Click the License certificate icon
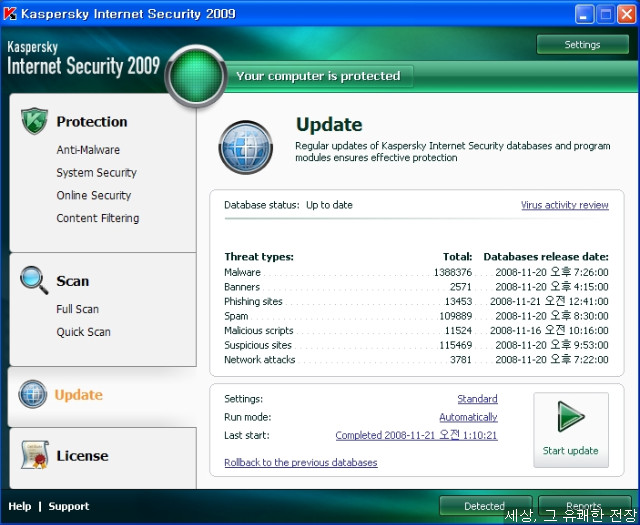640x525 pixels. (35, 455)
